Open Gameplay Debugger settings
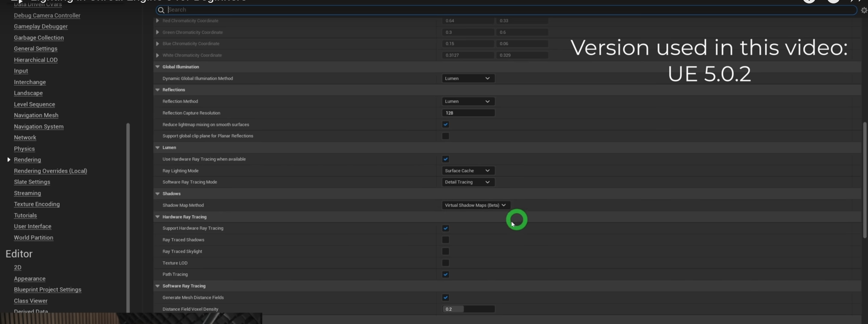 point(41,26)
